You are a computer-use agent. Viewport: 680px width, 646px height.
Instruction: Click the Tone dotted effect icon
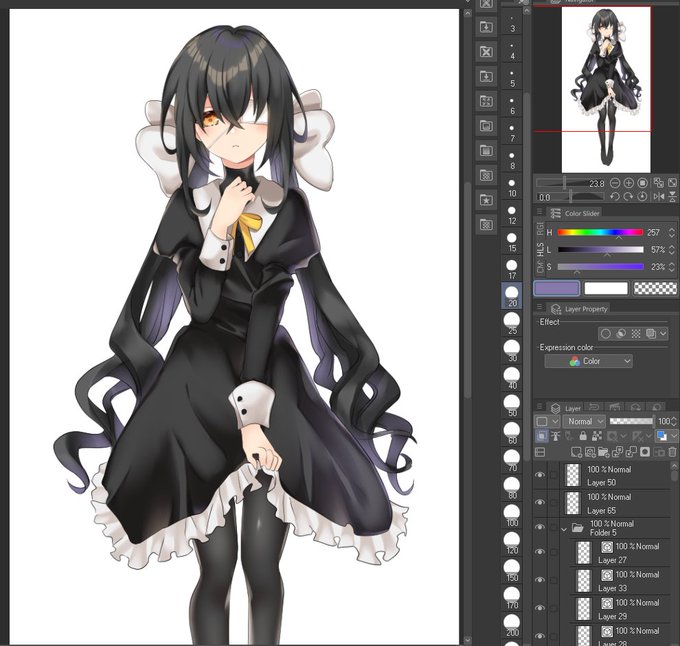click(635, 333)
